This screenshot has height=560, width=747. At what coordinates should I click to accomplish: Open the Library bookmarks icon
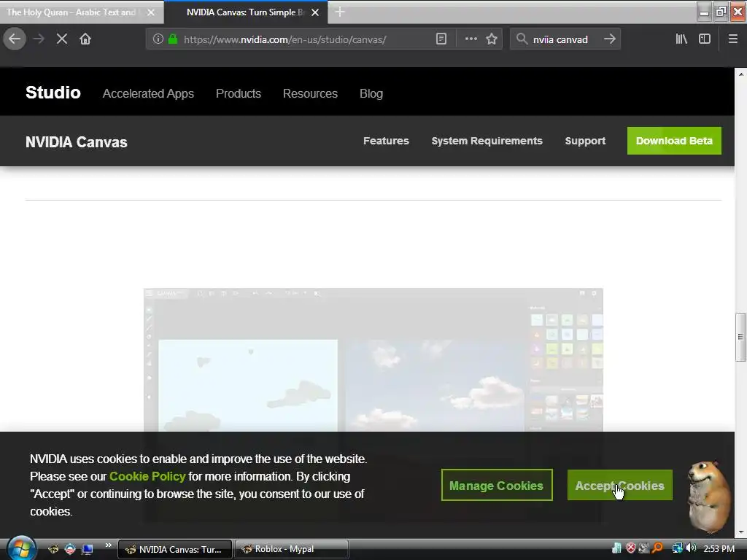[x=681, y=39]
